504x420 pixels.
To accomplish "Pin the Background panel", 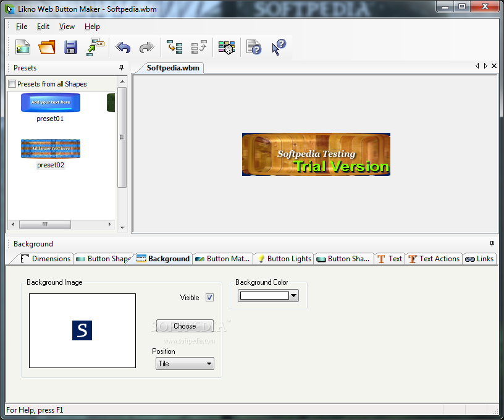I will [x=492, y=243].
